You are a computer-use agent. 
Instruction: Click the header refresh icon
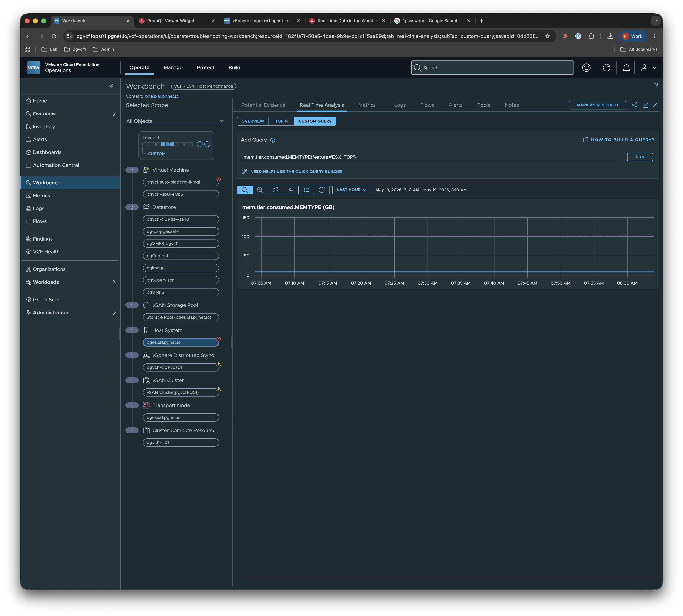coord(606,68)
